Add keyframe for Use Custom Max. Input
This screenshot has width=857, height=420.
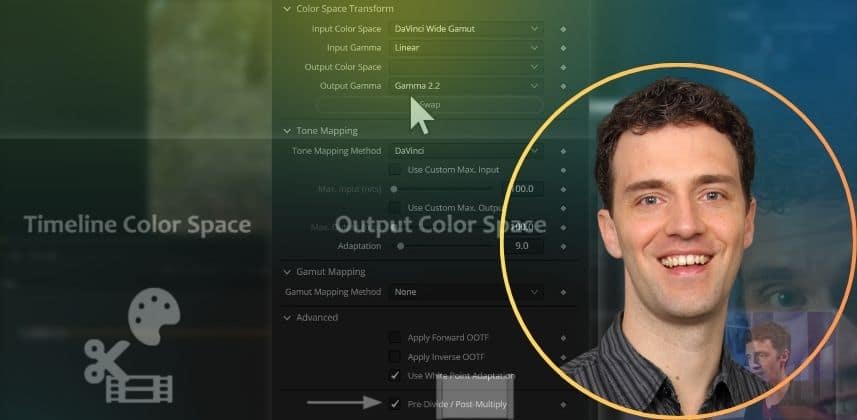coord(563,170)
